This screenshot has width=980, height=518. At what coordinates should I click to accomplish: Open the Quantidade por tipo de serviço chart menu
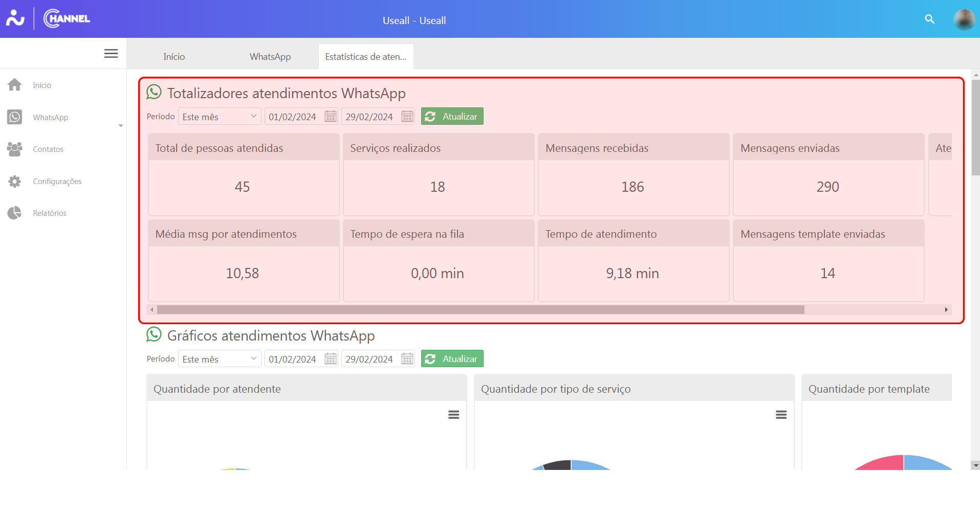(x=781, y=415)
